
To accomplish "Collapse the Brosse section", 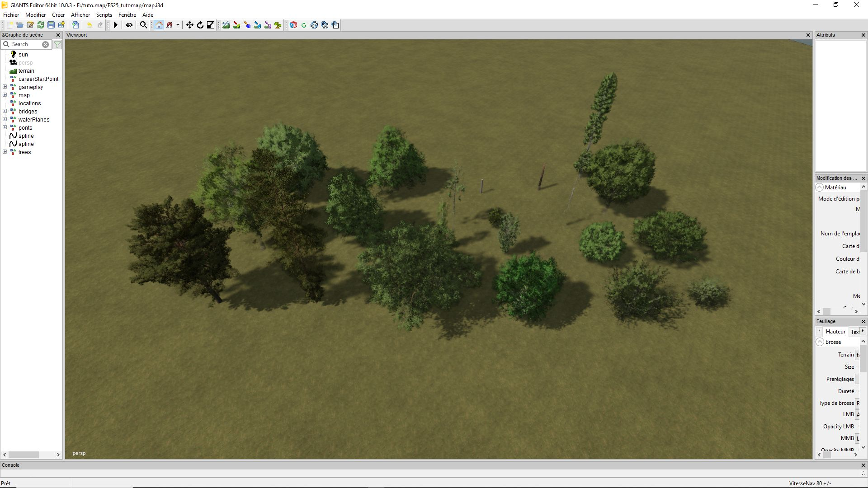I will coord(820,342).
